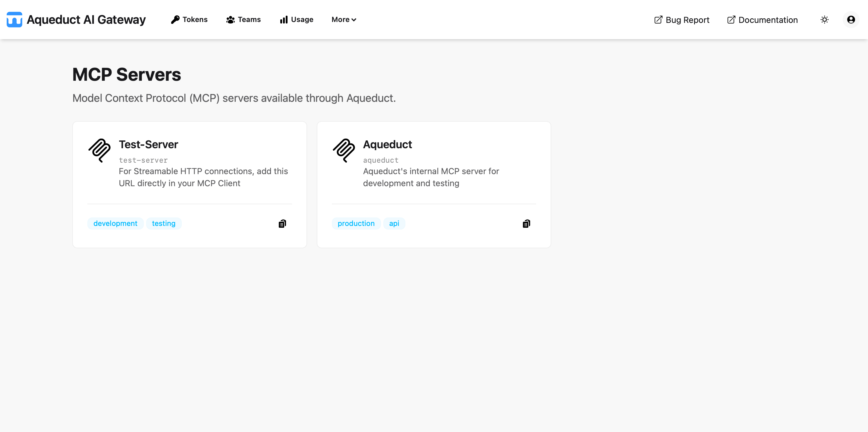Click the MCP icon on the Test-Server card
868x432 pixels.
click(x=99, y=151)
